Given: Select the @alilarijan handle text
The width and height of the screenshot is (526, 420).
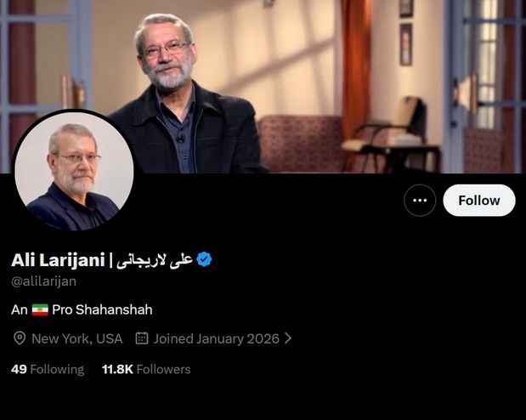Looking at the screenshot, I should 43,281.
